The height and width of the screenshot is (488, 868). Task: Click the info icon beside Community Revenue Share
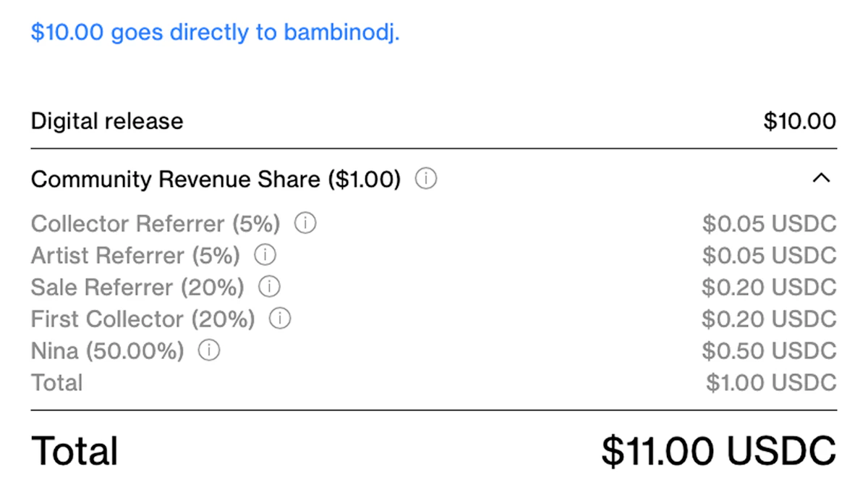click(426, 179)
